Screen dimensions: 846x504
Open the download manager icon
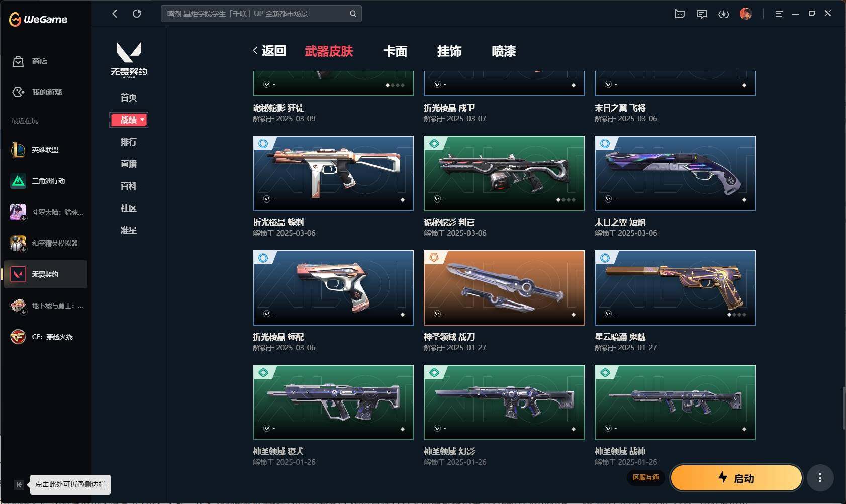(724, 14)
